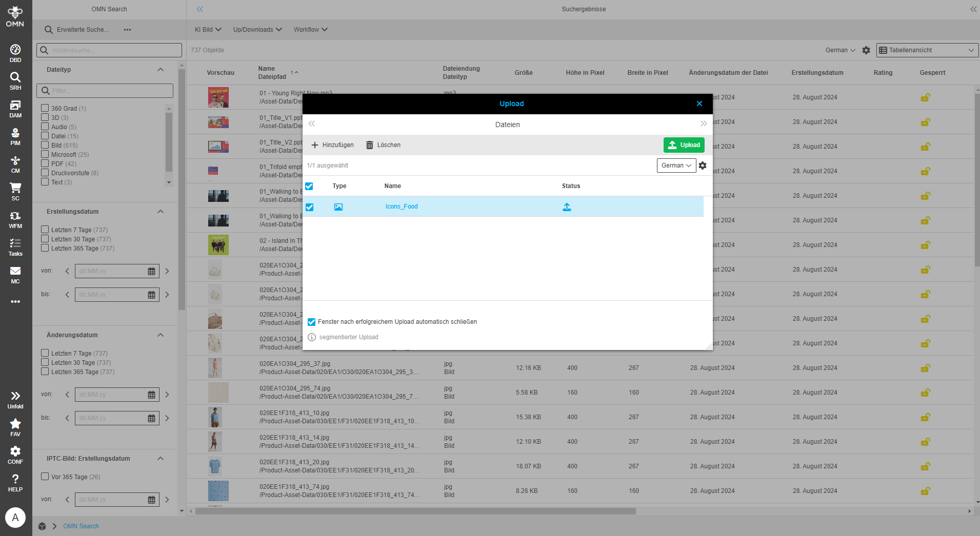Viewport: 980px width, 536px height.
Task: Open the WFM workflow module icon
Action: (15, 217)
